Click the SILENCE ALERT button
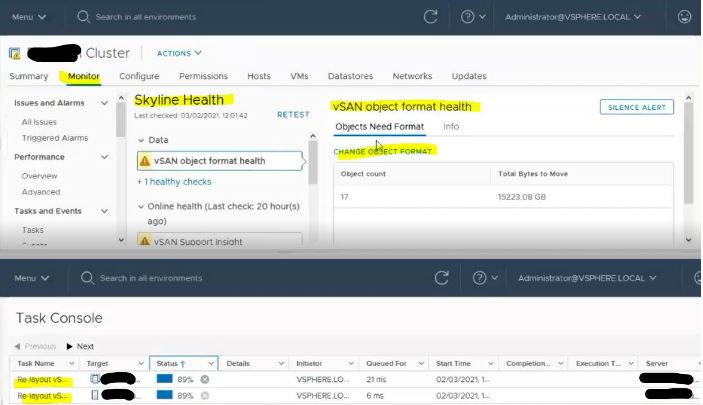The image size is (703, 405). tap(637, 107)
